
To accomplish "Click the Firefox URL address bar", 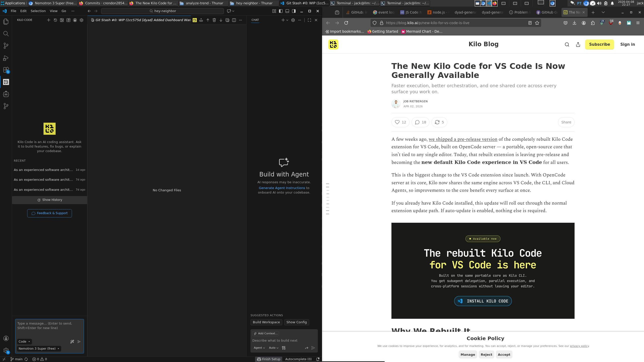I will tap(455, 23).
